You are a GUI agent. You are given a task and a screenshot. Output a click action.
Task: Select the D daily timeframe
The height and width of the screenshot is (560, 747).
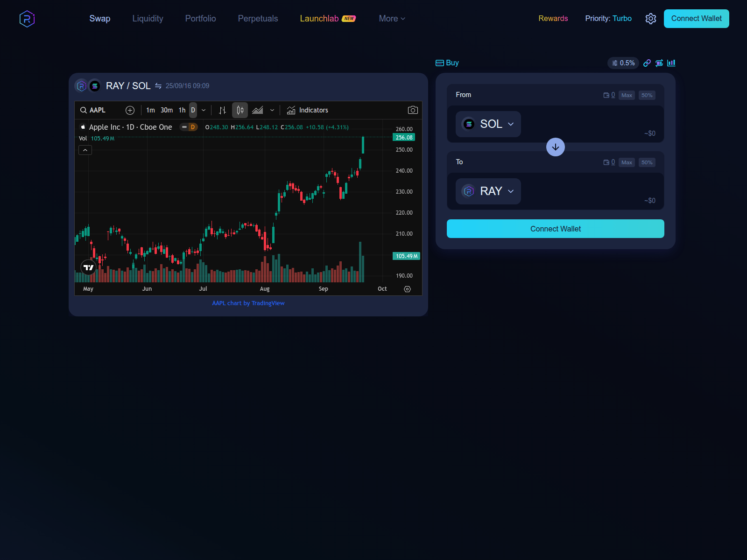pyautogui.click(x=193, y=110)
